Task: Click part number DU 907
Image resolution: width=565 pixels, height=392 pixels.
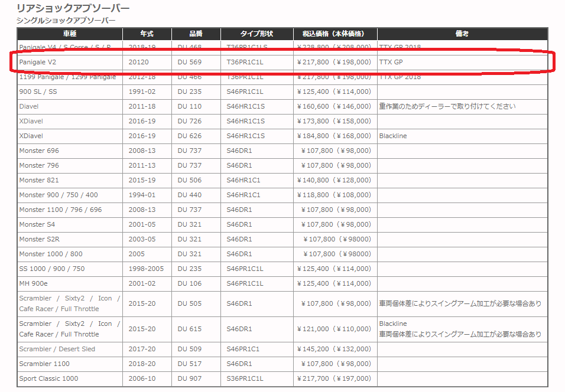Action: pos(190,378)
